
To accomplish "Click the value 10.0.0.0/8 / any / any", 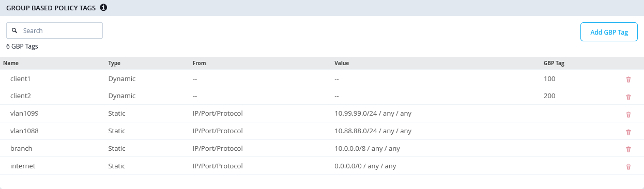I will click(x=367, y=149).
